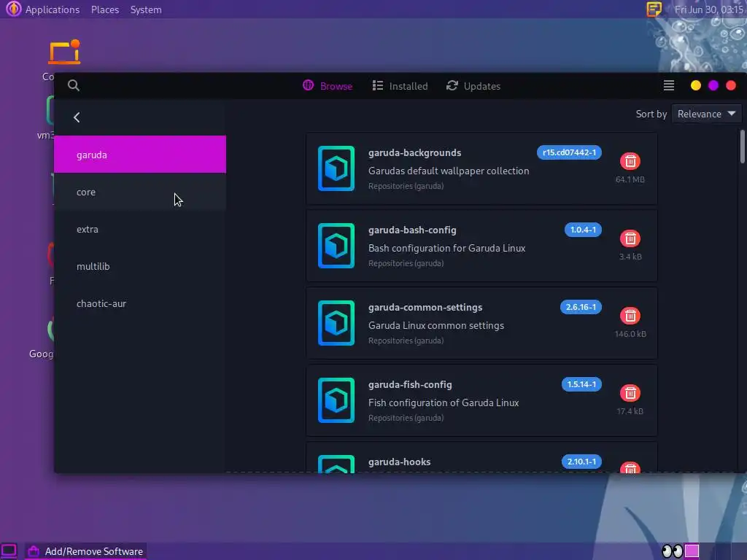The width and height of the screenshot is (747, 560).
Task: Click 'Garuda Linux common settings' description
Action: pos(436,325)
